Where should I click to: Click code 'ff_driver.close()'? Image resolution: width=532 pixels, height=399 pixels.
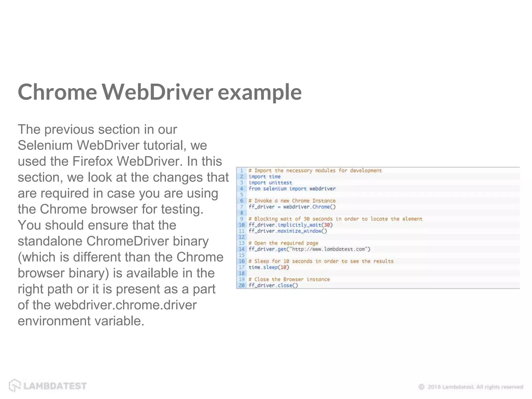[273, 285]
